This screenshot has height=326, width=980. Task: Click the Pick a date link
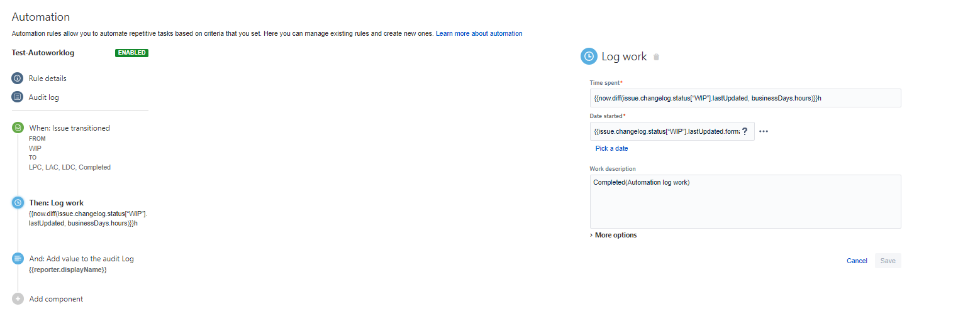(x=611, y=148)
